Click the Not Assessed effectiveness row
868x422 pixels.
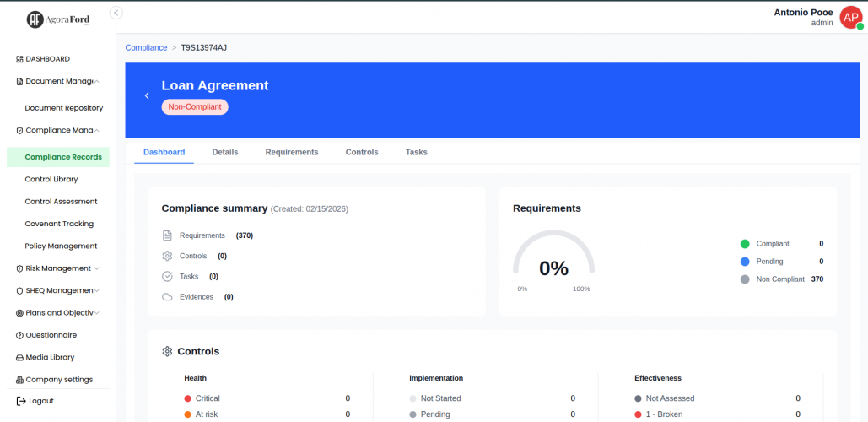click(717, 398)
